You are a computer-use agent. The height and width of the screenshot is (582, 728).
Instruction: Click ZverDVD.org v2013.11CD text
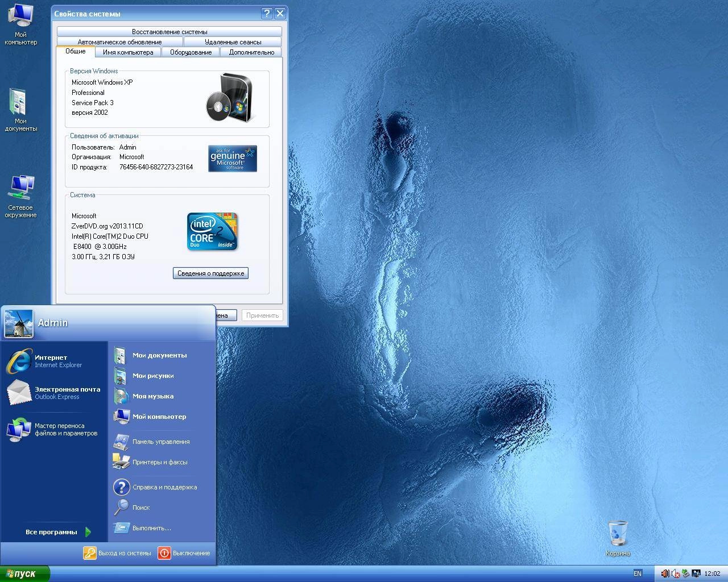click(107, 226)
